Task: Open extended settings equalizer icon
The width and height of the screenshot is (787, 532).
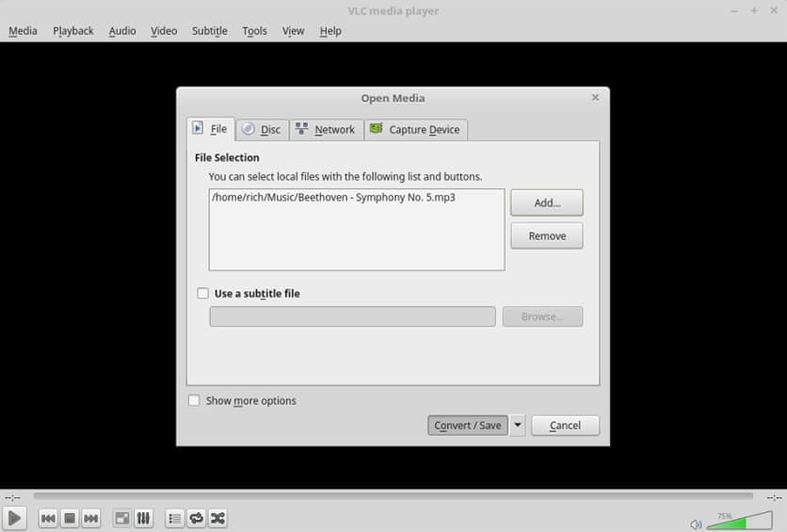Action: click(143, 518)
